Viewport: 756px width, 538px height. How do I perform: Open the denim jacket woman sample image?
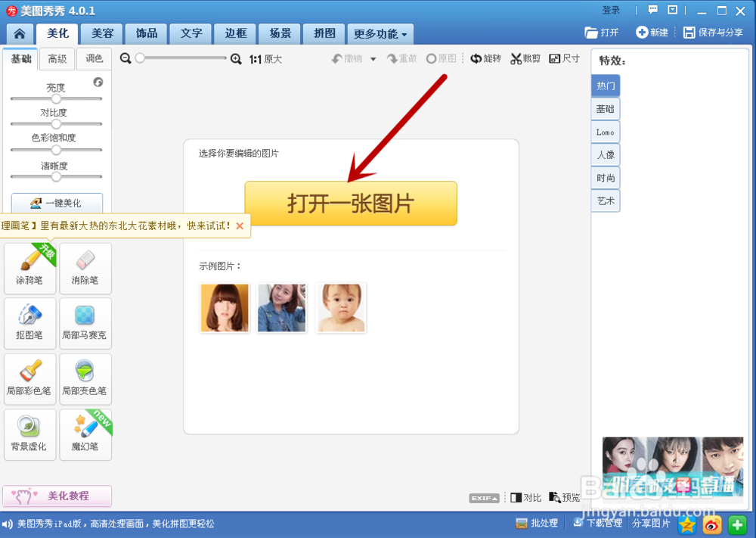tap(282, 308)
